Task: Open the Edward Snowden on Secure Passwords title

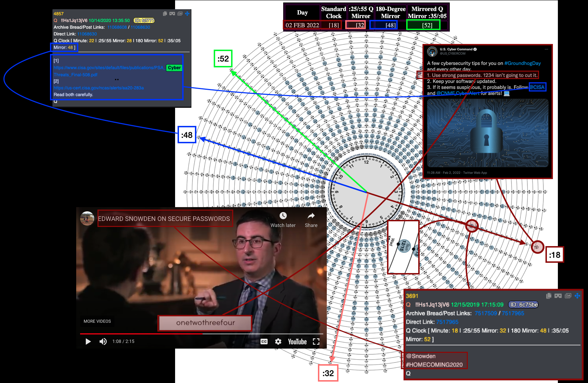Action: [164, 219]
